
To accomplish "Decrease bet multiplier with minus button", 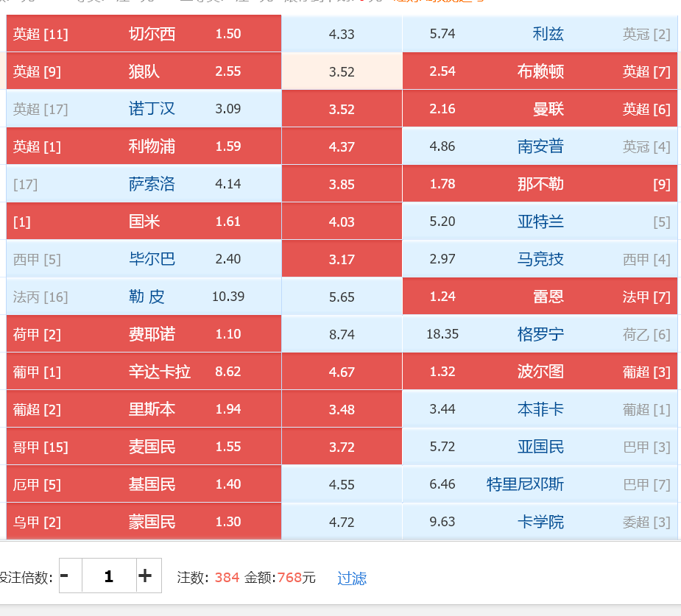I will coord(71,576).
